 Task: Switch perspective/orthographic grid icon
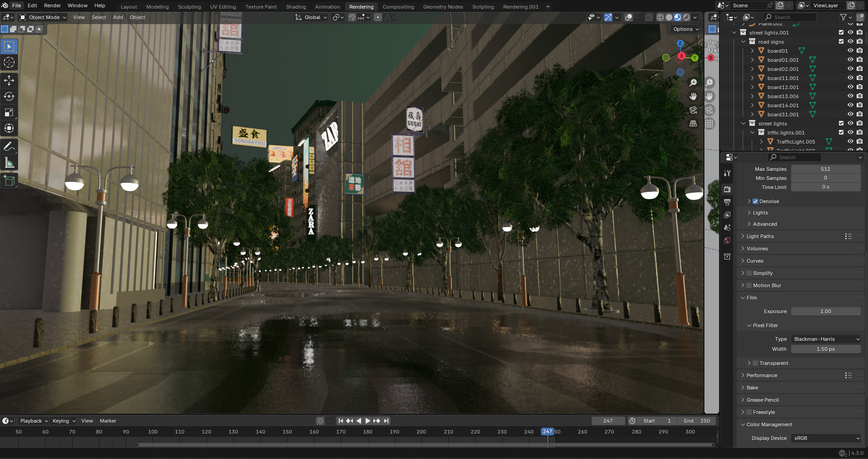(x=693, y=124)
